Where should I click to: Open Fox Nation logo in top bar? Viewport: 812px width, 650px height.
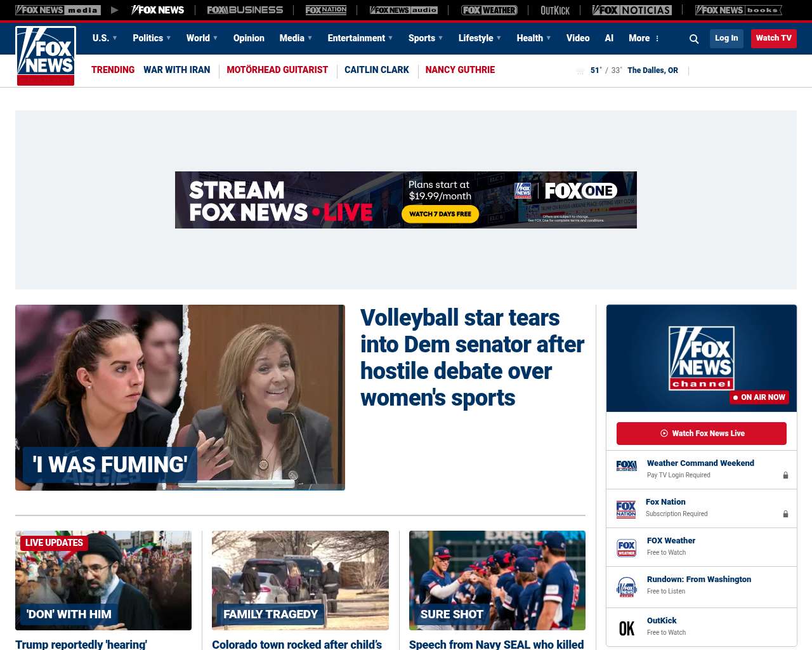coord(326,10)
